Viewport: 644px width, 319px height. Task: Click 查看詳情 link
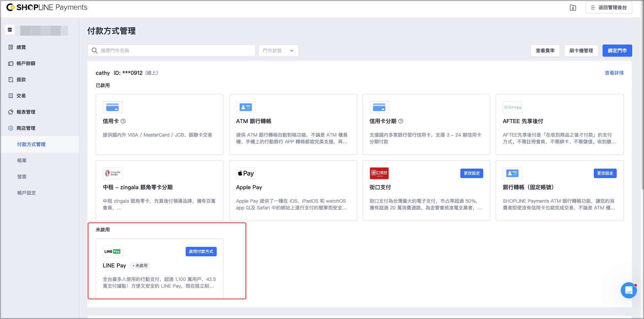(614, 73)
